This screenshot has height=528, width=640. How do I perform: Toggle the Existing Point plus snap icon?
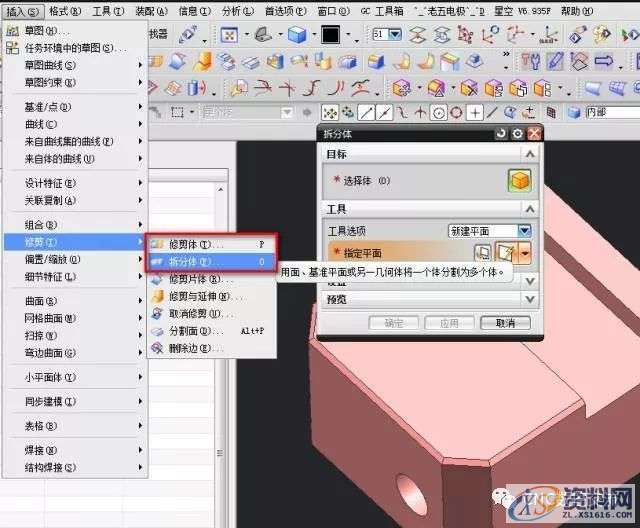click(x=475, y=112)
